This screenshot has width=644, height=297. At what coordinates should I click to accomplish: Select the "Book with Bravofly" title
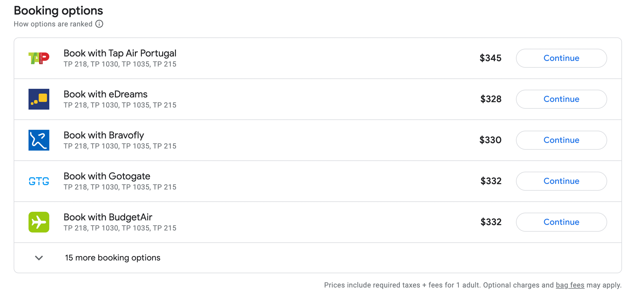tap(104, 135)
